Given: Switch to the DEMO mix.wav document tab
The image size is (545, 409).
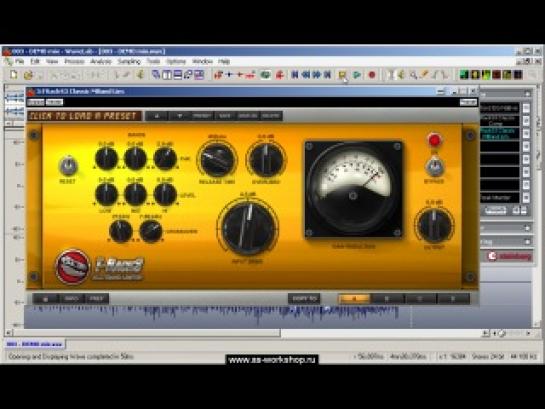Looking at the screenshot, I should [x=34, y=344].
